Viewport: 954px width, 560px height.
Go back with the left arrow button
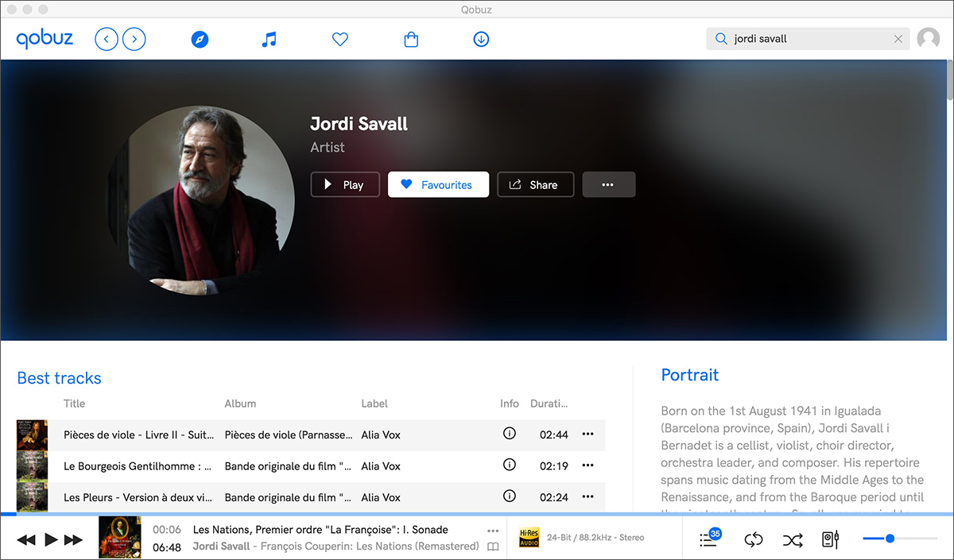point(107,39)
